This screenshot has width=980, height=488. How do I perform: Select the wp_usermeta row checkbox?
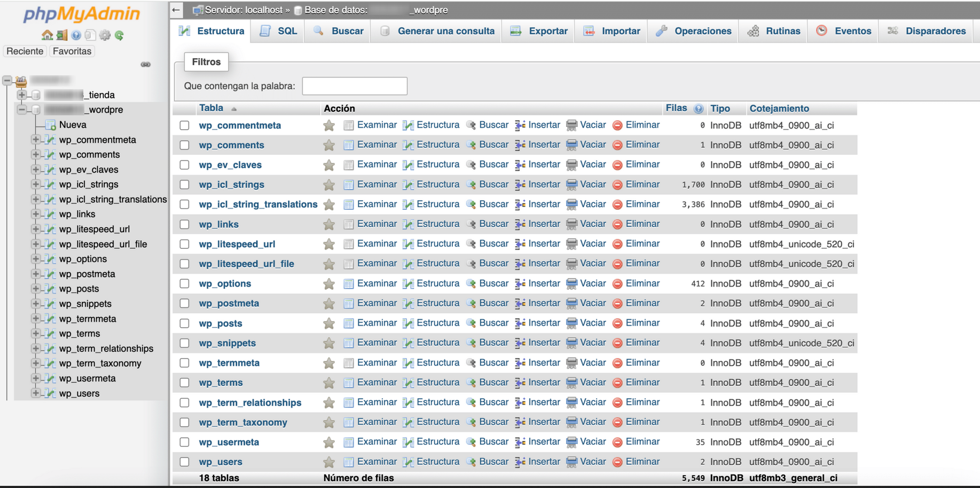(185, 442)
